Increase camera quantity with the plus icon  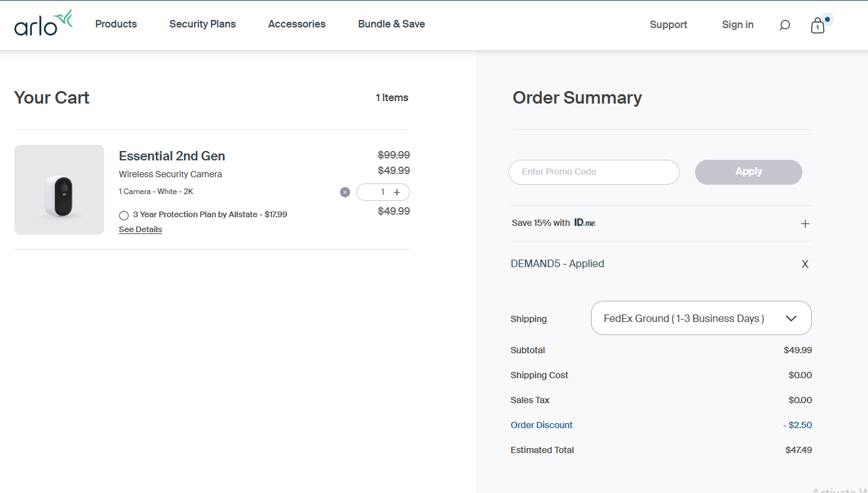(x=397, y=192)
